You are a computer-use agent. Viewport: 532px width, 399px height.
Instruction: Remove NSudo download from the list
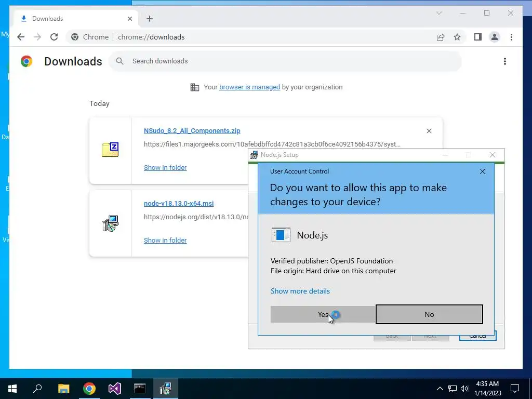[429, 131]
